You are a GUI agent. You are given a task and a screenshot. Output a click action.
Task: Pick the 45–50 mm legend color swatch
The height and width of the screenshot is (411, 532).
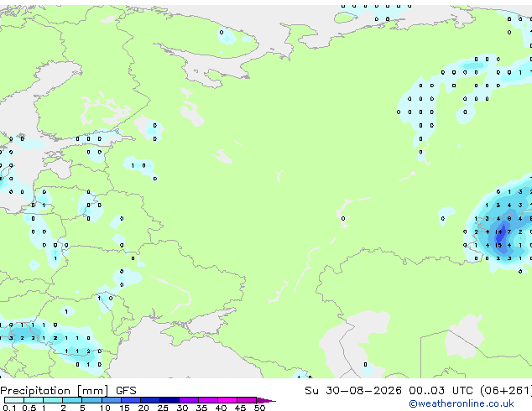click(247, 400)
